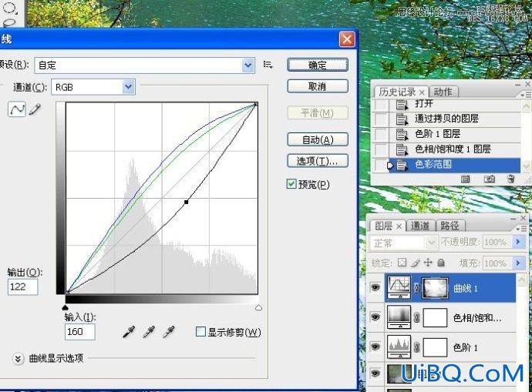This screenshot has height=392, width=532.
Task: Hide the 色相/饱和 layer
Action: click(x=375, y=317)
